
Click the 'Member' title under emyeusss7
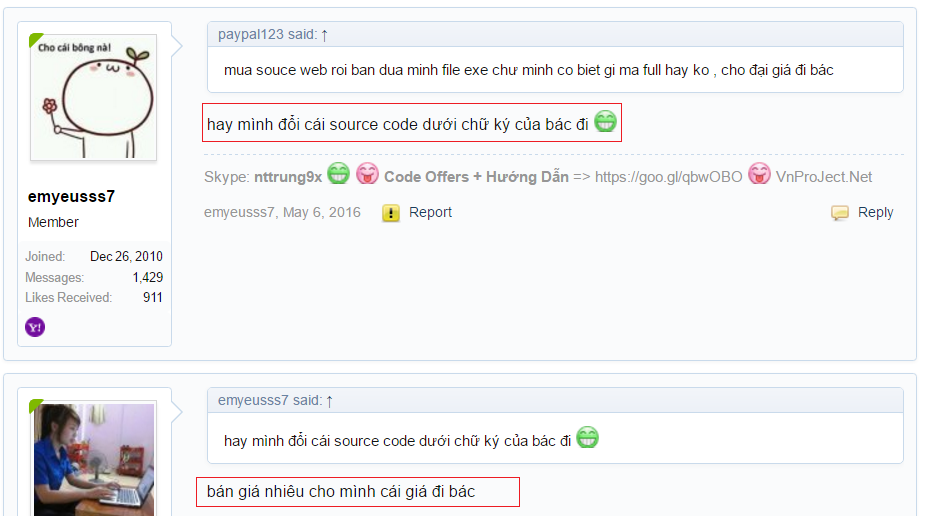click(x=53, y=222)
